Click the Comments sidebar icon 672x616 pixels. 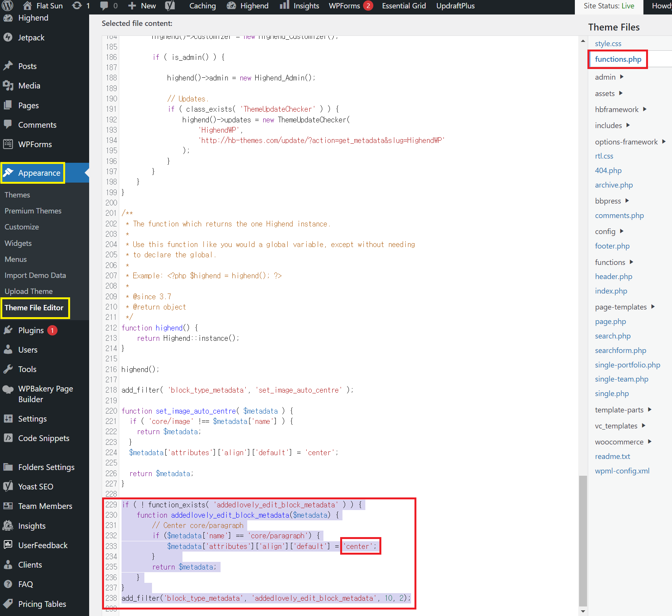pos(8,125)
